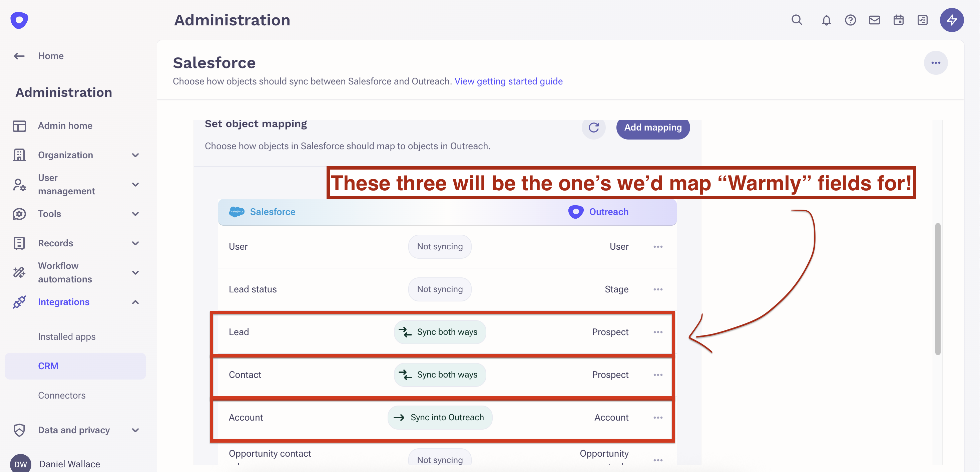Open View getting started guide link

(508, 81)
